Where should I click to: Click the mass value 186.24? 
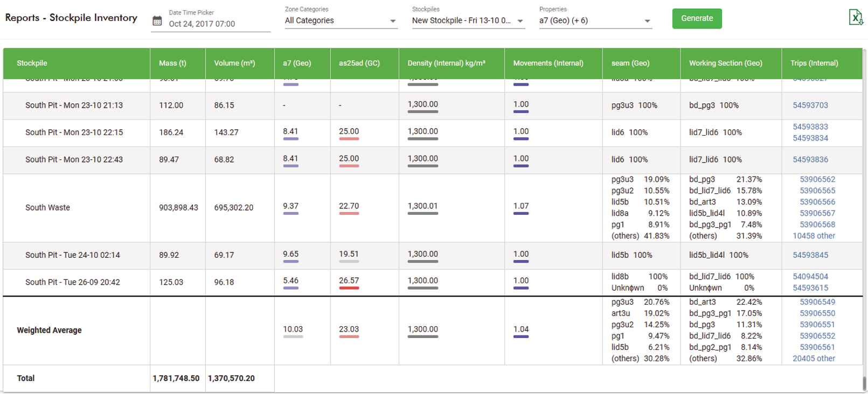tap(171, 132)
